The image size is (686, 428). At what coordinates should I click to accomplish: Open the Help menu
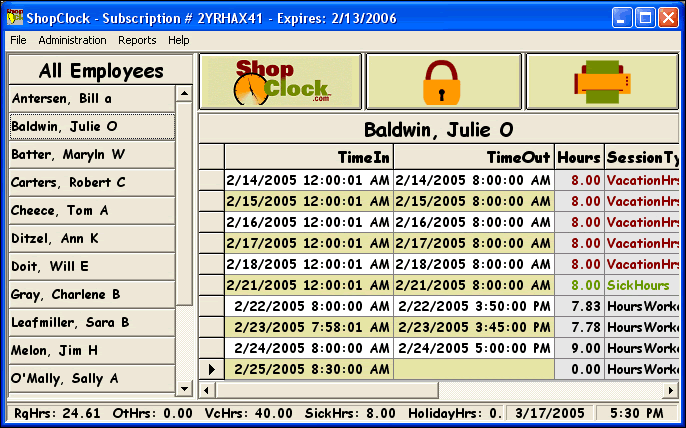178,40
